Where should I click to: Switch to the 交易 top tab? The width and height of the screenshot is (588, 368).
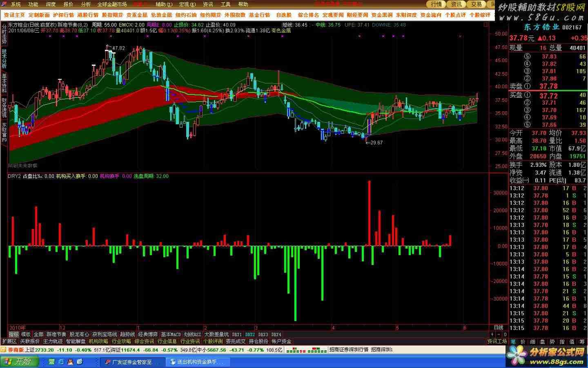tap(476, 4)
